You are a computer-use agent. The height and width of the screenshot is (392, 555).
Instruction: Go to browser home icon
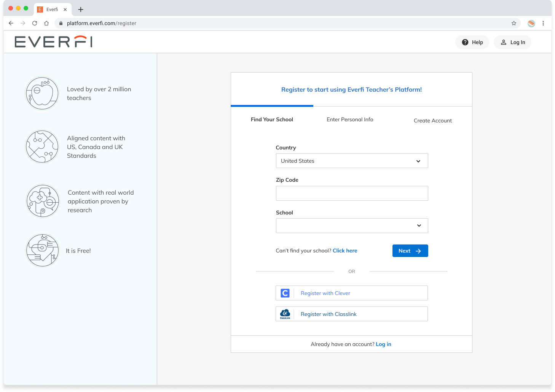(x=46, y=23)
